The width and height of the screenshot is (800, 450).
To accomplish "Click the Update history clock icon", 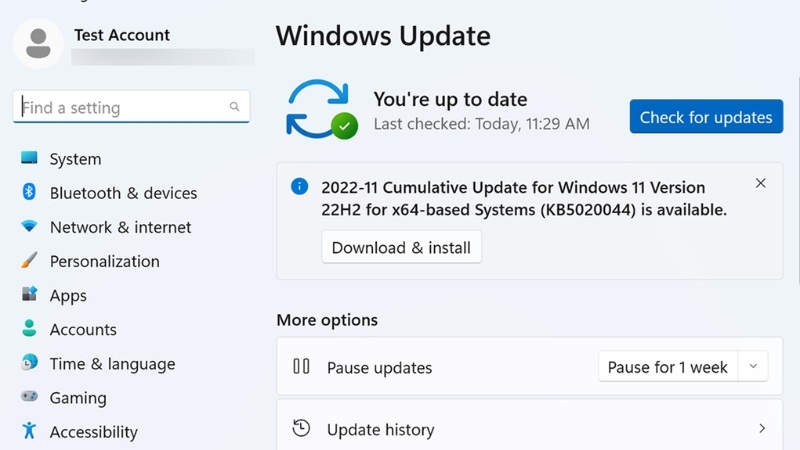I will point(301,428).
